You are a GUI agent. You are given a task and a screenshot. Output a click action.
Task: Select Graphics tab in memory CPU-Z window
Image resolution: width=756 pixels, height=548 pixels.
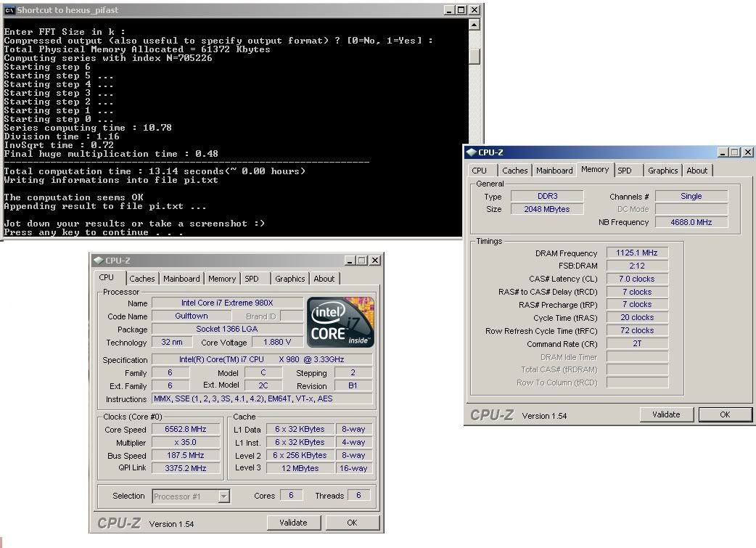coord(663,171)
